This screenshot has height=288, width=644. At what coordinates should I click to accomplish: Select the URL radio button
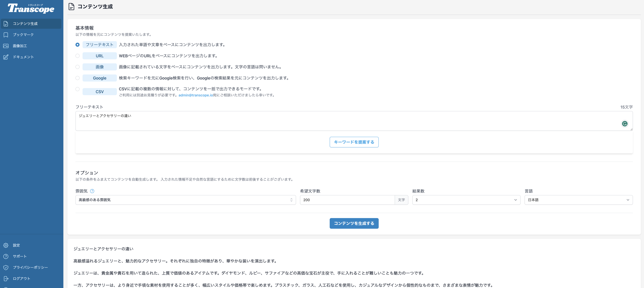click(77, 56)
